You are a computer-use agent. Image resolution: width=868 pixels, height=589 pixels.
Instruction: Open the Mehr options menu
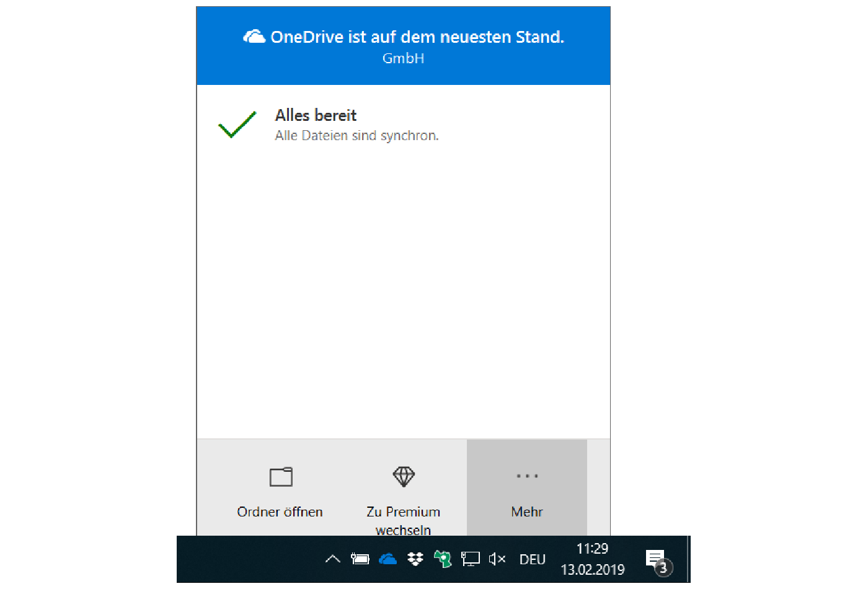point(527,488)
